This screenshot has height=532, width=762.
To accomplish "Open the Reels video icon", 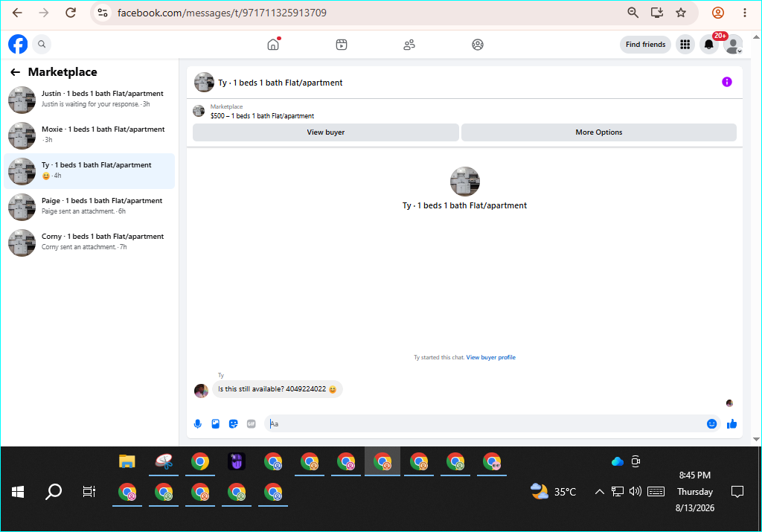I will point(342,45).
